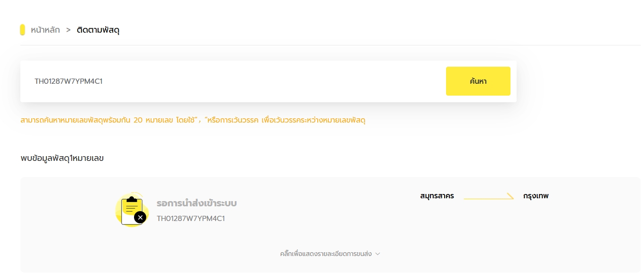
Task: Click the tracking number in the result card
Action: coord(190,219)
